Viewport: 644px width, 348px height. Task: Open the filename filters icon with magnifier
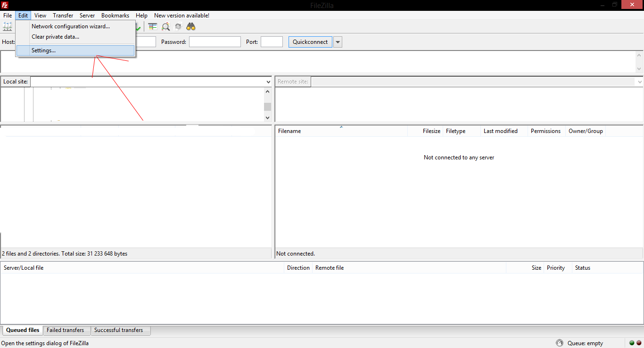click(x=165, y=27)
